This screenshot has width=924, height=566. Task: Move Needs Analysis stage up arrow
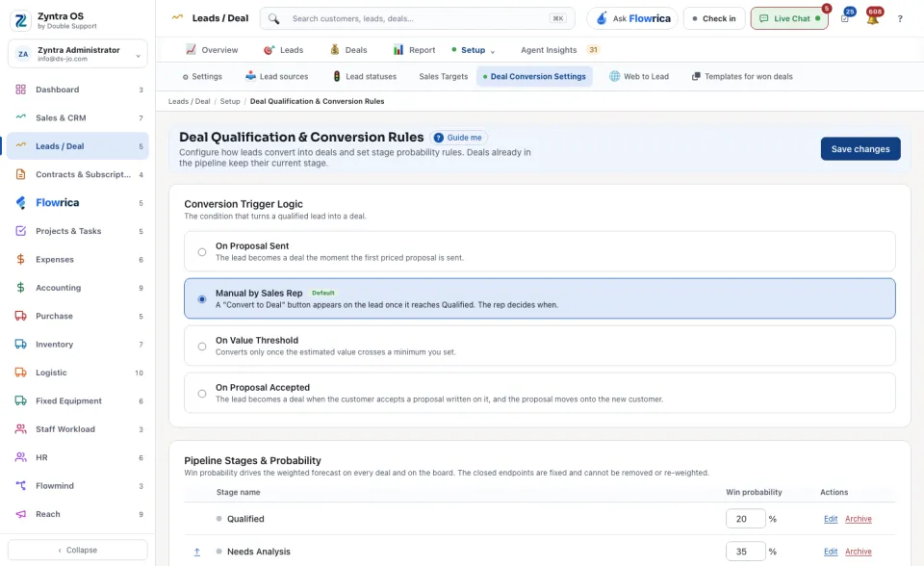tap(196, 552)
